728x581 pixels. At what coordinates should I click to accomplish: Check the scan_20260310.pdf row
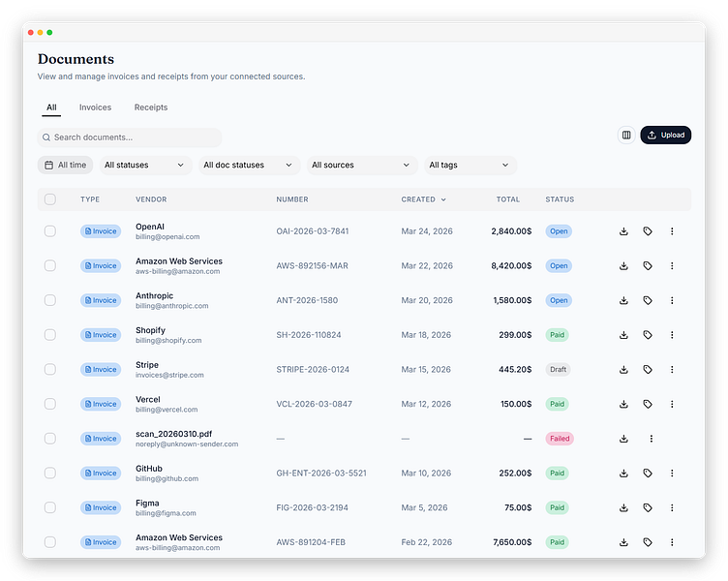50,439
